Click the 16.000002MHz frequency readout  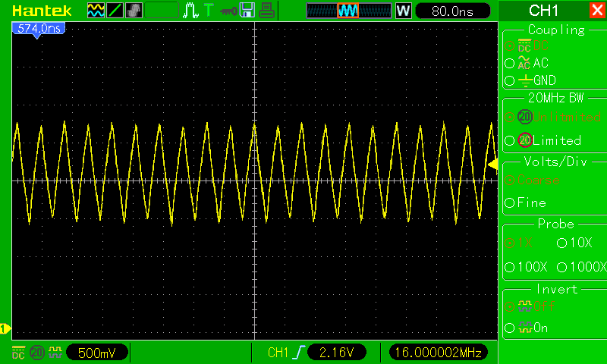pyautogui.click(x=438, y=353)
